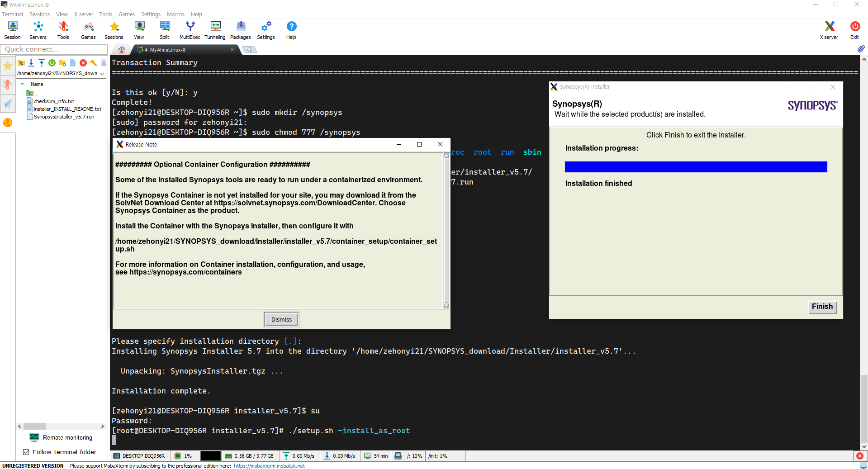
Task: Open the Tools menu
Action: pyautogui.click(x=105, y=14)
